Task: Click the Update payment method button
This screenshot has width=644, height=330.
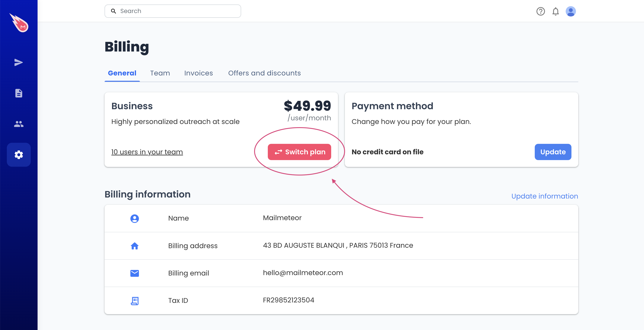Action: tap(552, 152)
